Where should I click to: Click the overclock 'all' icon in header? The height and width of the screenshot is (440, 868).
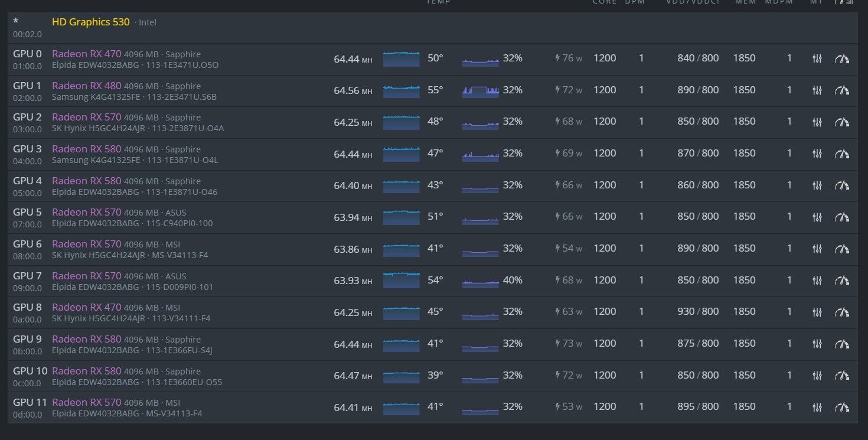tap(843, 2)
